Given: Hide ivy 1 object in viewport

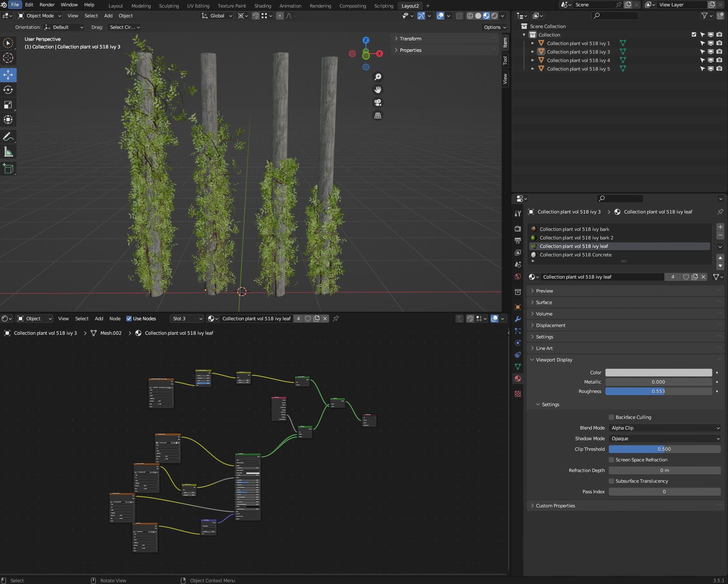Looking at the screenshot, I should point(711,43).
